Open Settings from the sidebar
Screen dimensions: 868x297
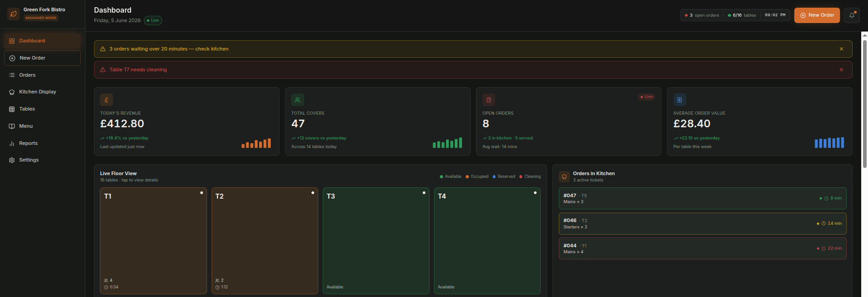point(42,160)
